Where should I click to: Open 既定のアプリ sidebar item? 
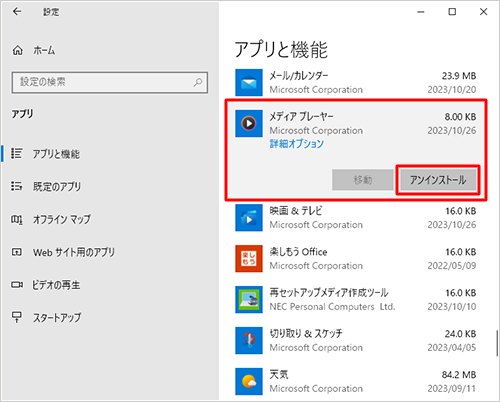tap(57, 186)
